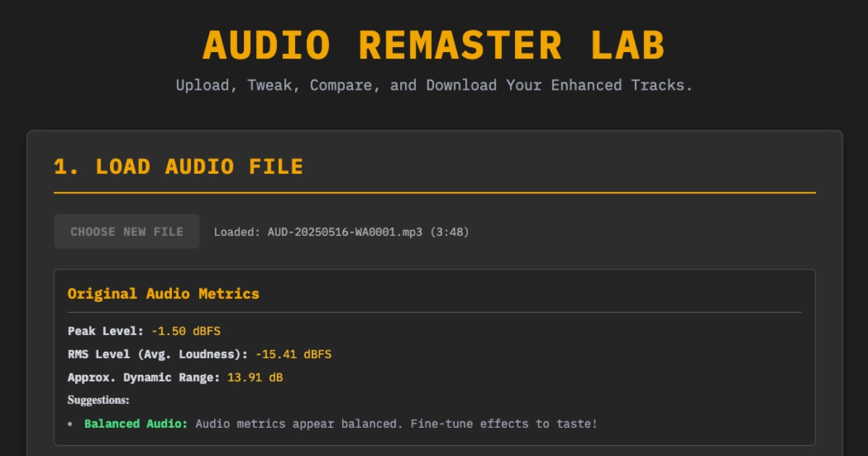This screenshot has height=456, width=868.
Task: Click the AUDIO REMASTER LAB title
Action: pos(433,45)
